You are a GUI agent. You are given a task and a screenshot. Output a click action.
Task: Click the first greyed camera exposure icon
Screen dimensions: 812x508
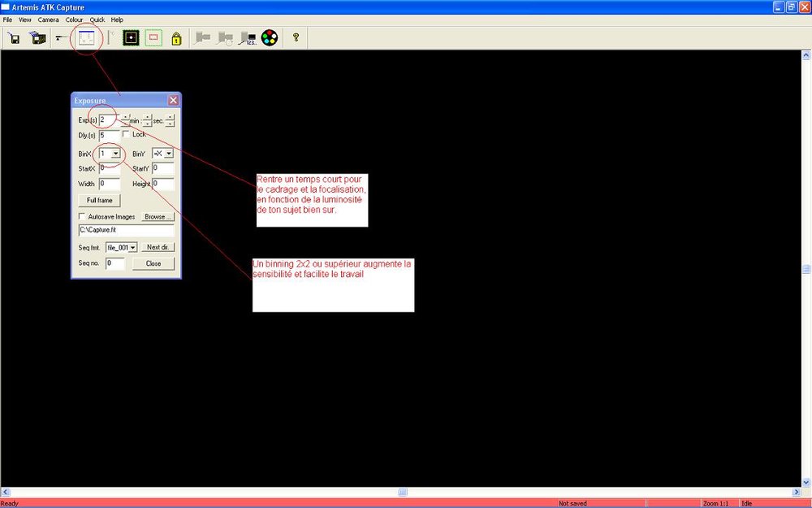(202, 38)
